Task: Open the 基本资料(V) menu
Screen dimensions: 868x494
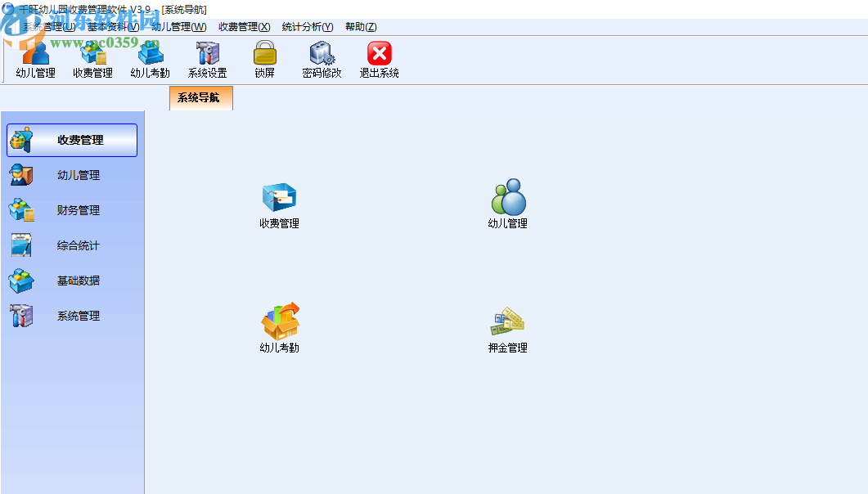Action: coord(113,26)
